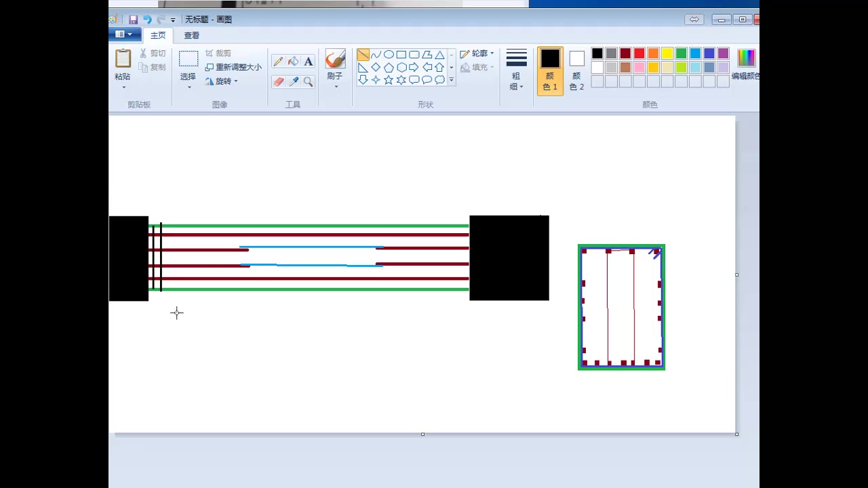This screenshot has width=868, height=488.
Task: Choose the Polygon shape
Action: click(x=427, y=55)
